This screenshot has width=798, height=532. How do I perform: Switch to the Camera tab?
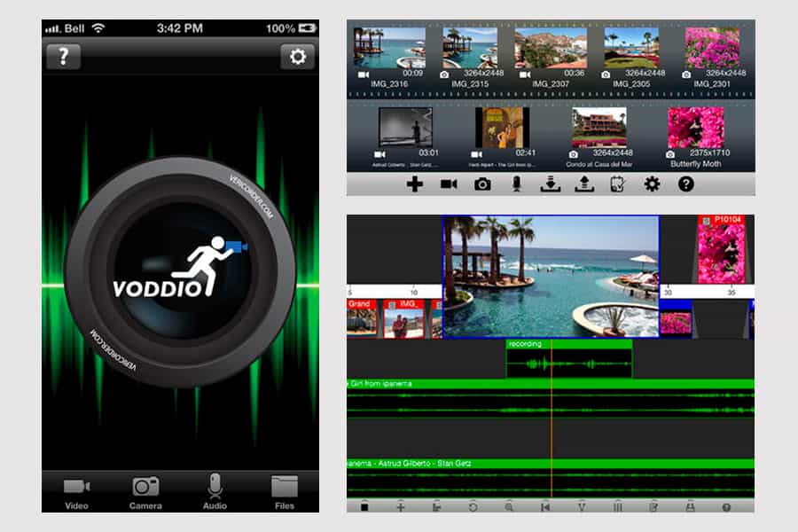(x=145, y=493)
